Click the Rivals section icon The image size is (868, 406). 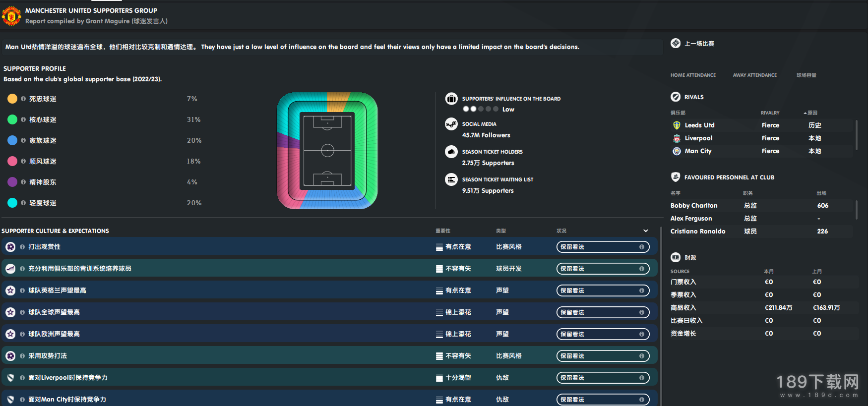[x=676, y=97]
